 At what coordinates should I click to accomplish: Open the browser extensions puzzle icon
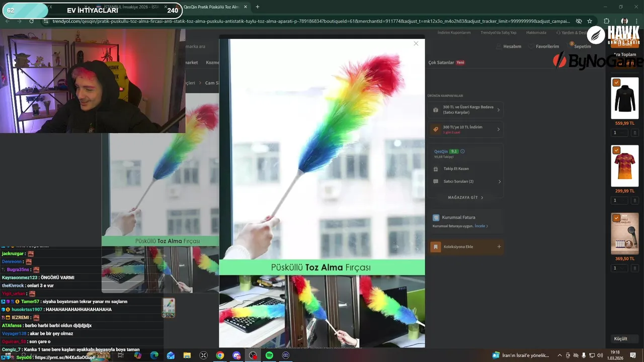606,21
